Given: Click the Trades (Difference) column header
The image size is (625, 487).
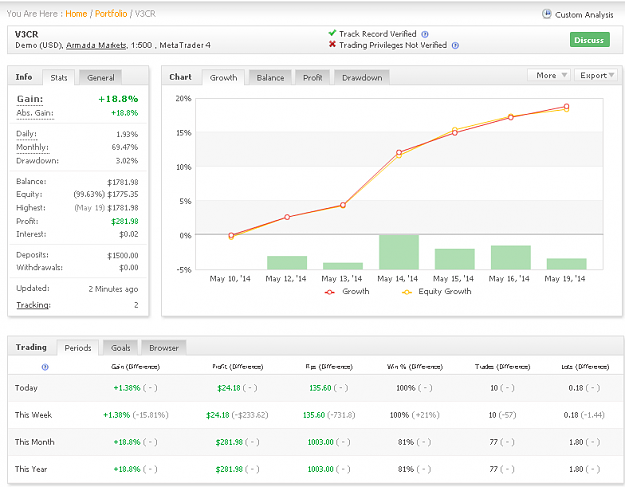Looking at the screenshot, I should click(x=503, y=367).
